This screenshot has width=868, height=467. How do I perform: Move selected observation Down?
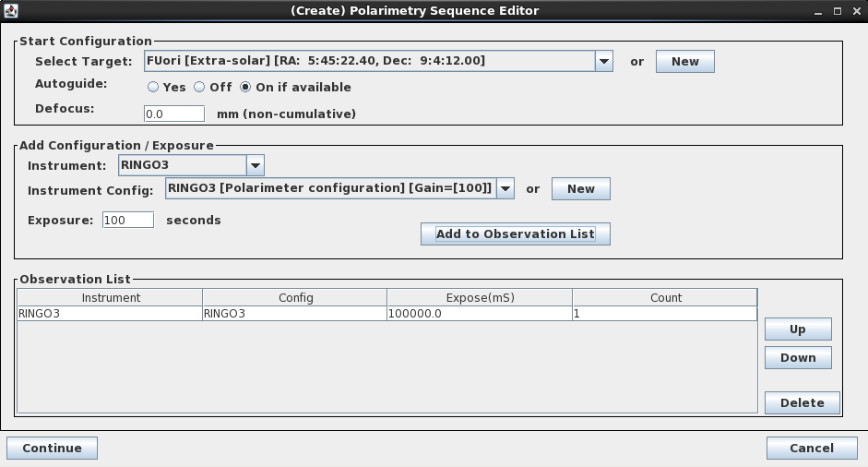point(798,358)
